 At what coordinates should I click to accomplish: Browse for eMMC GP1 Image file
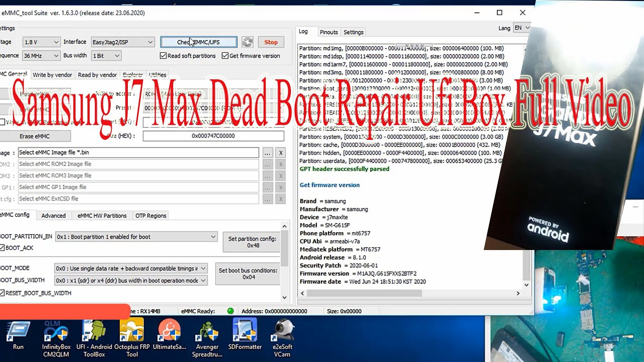pos(268,187)
